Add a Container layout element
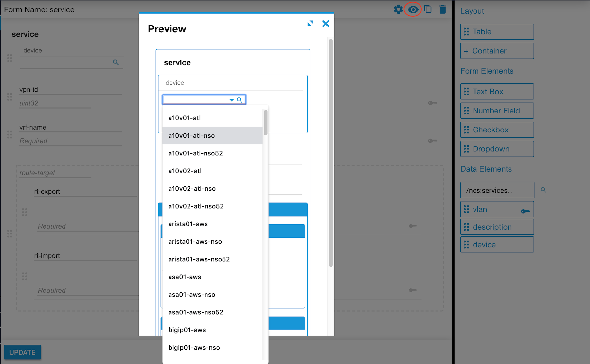 (x=497, y=51)
